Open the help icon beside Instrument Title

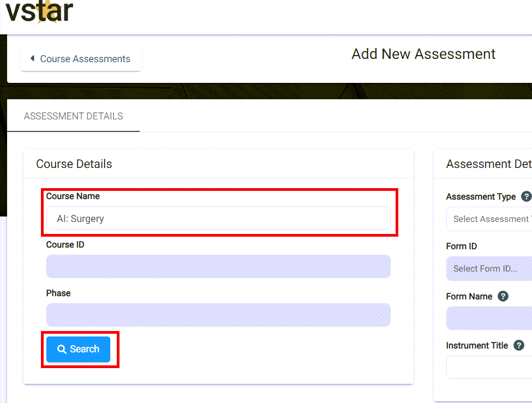tap(519, 345)
